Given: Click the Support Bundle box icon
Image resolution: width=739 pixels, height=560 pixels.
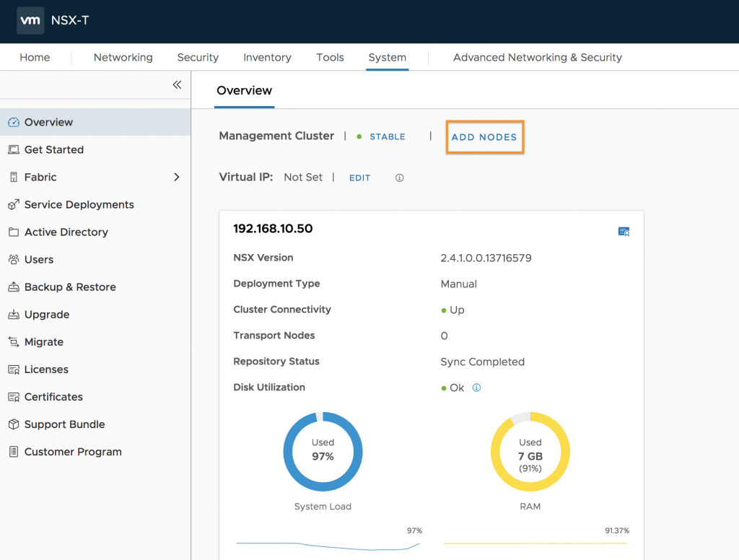Looking at the screenshot, I should (x=14, y=424).
